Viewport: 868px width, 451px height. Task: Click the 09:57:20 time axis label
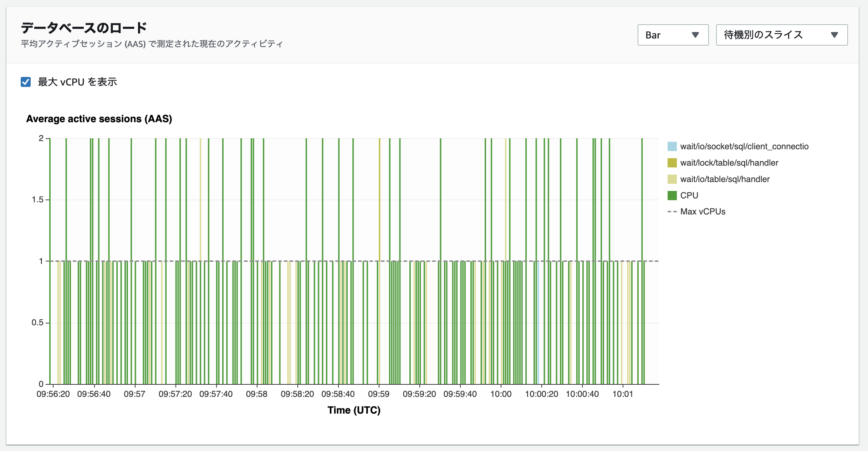tap(175, 394)
